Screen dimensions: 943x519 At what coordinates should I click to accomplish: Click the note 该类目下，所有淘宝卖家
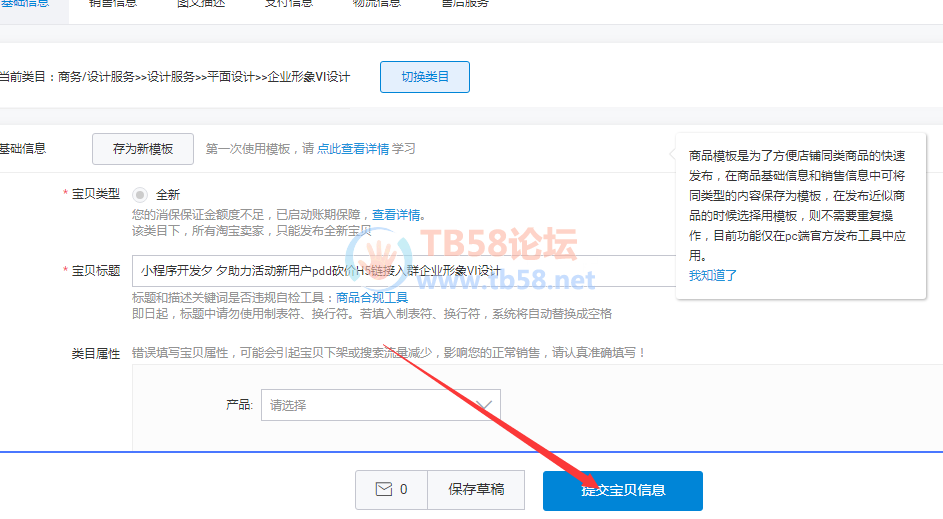pyautogui.click(x=252, y=231)
